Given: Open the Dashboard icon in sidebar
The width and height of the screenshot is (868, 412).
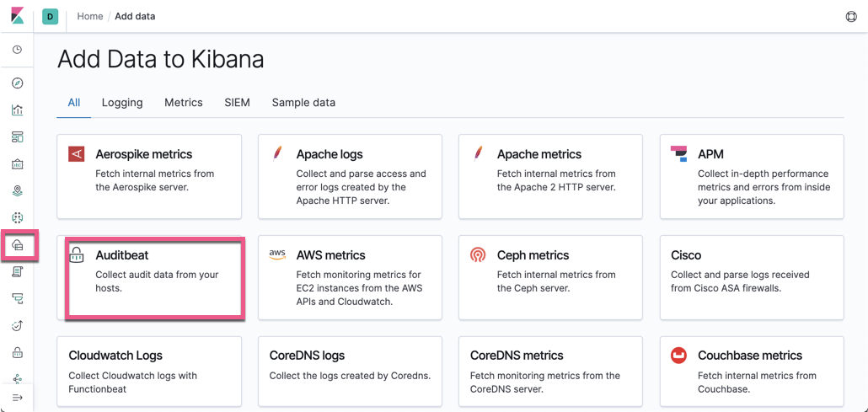Looking at the screenshot, I should [x=17, y=136].
